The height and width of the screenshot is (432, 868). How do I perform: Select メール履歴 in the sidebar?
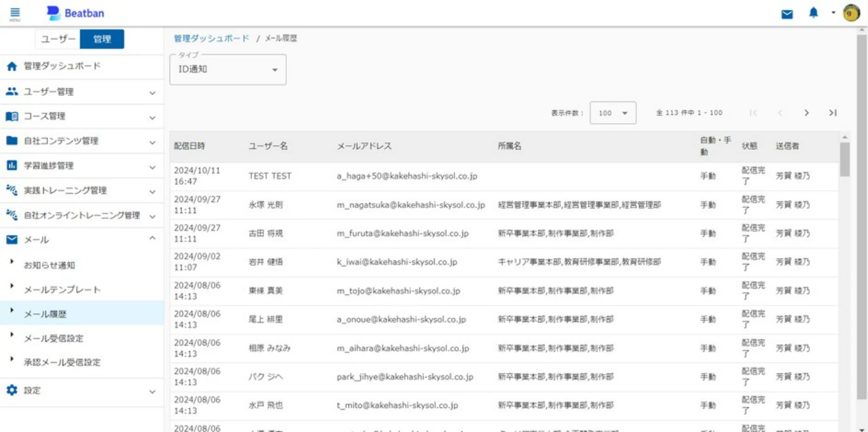82,314
